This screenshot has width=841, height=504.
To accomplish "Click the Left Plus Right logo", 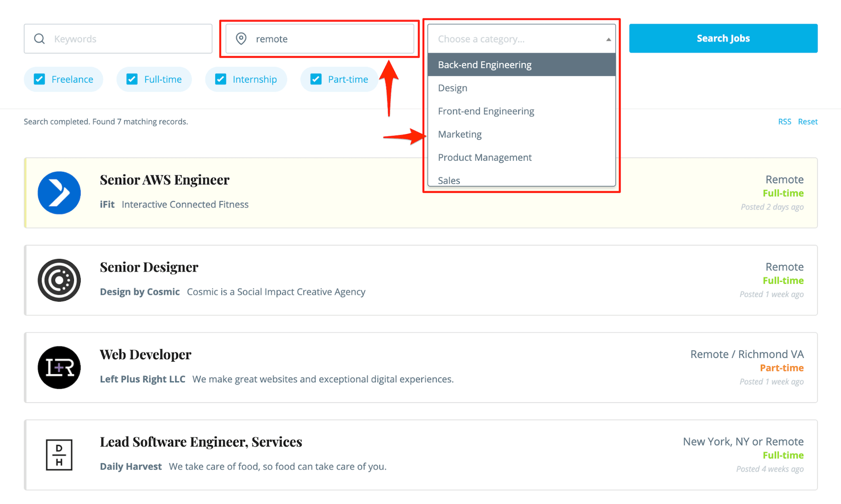I will [x=59, y=368].
